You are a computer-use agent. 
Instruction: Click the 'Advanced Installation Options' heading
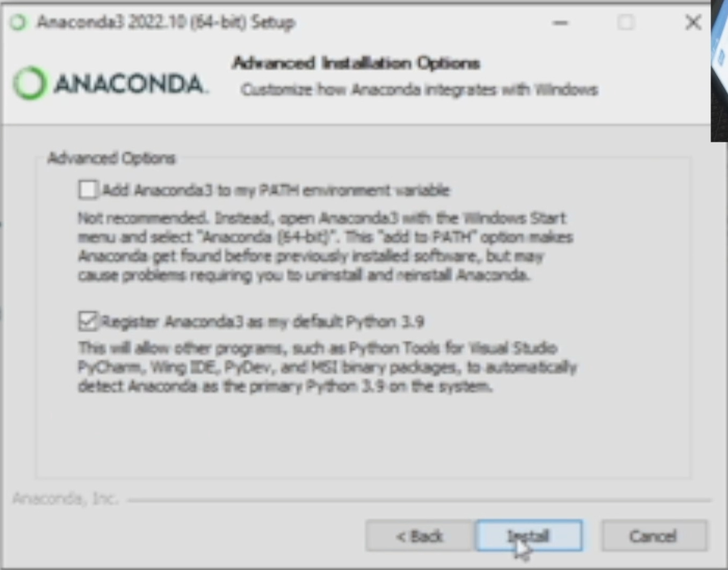point(356,63)
